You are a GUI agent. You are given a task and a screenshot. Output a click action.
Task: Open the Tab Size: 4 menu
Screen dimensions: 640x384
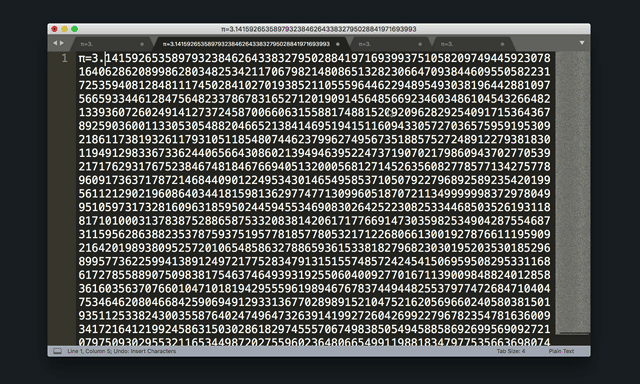[511, 351]
